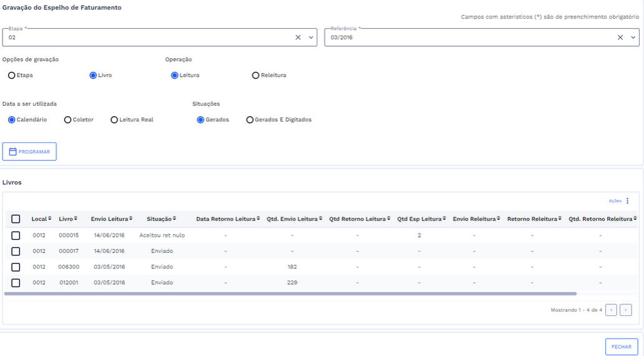Clear the Etapa field with the X icon
This screenshot has width=644, height=356.
pos(298,37)
